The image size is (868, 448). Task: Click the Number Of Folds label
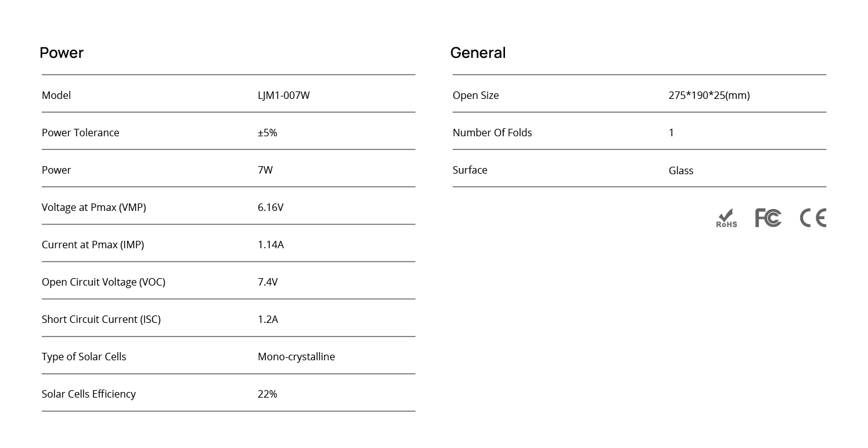493,133
